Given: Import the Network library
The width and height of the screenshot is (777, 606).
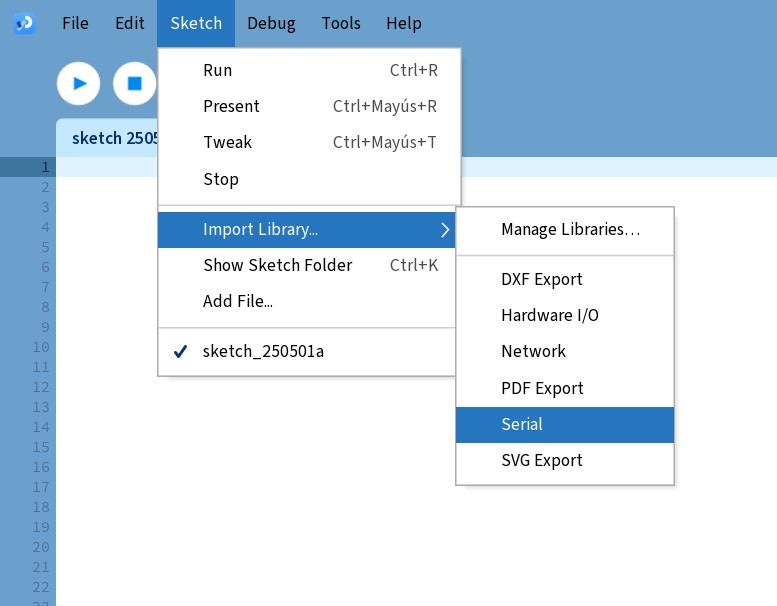Looking at the screenshot, I should (x=565, y=351).
